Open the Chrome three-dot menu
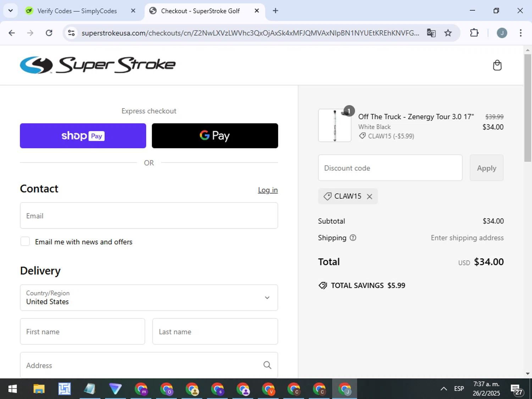The image size is (532, 399). 521,33
